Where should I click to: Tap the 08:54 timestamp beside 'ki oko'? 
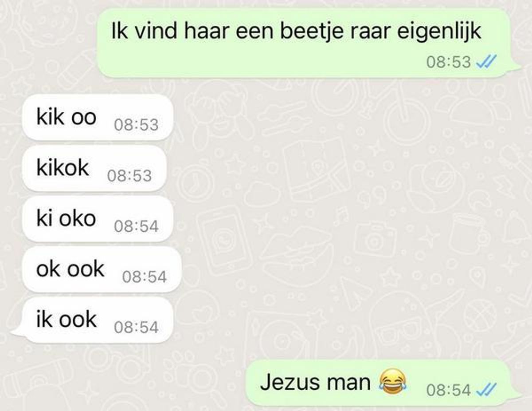[136, 227]
